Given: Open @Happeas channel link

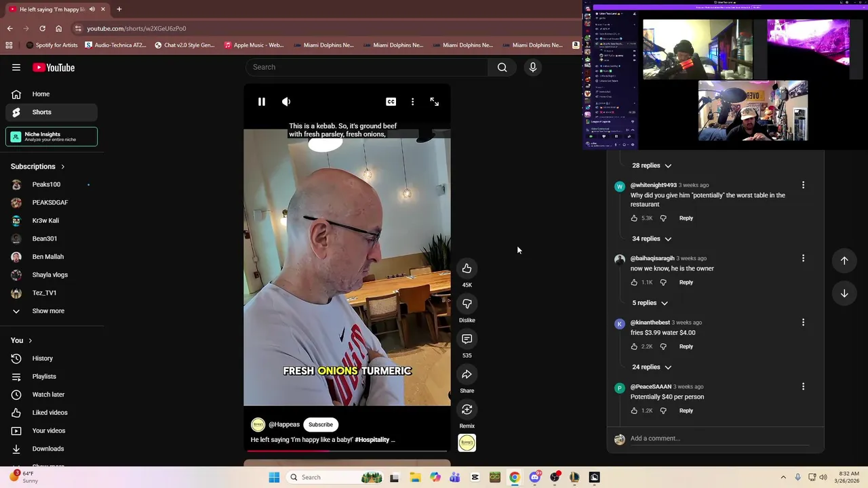Looking at the screenshot, I should coord(283,424).
